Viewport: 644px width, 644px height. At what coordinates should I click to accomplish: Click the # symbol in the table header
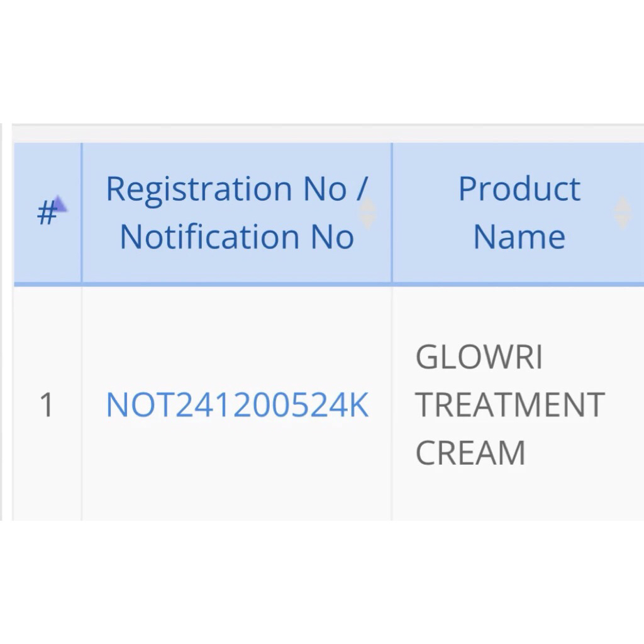pos(46,214)
